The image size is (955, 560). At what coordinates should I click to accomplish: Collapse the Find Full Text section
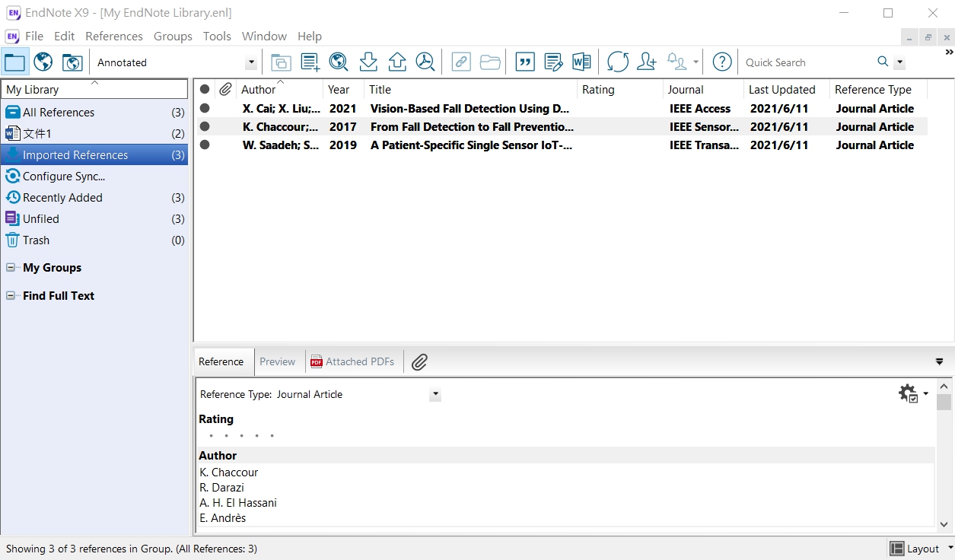pos(11,296)
